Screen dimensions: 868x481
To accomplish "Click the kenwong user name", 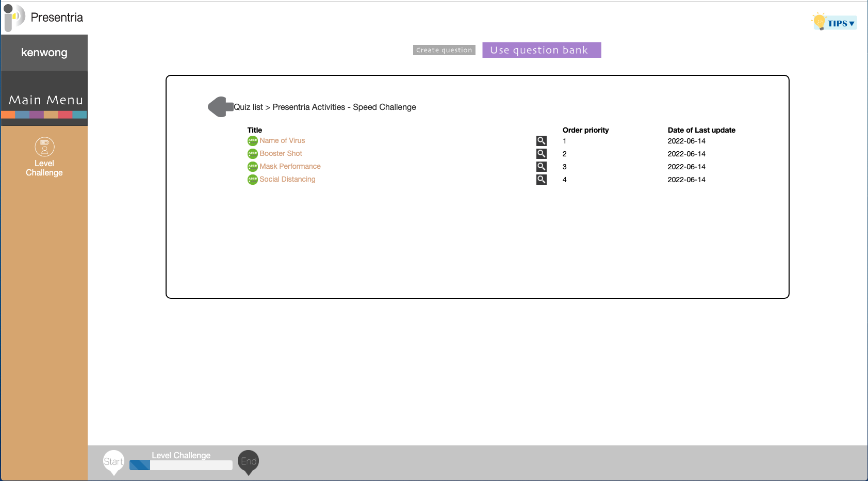I will 44,53.
